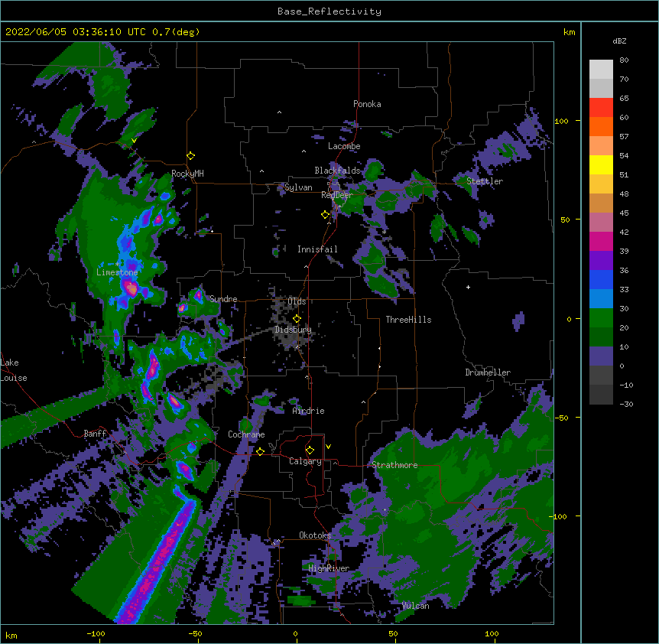Click the -30 value on the dBZ scale
659x644 pixels.
point(626,405)
